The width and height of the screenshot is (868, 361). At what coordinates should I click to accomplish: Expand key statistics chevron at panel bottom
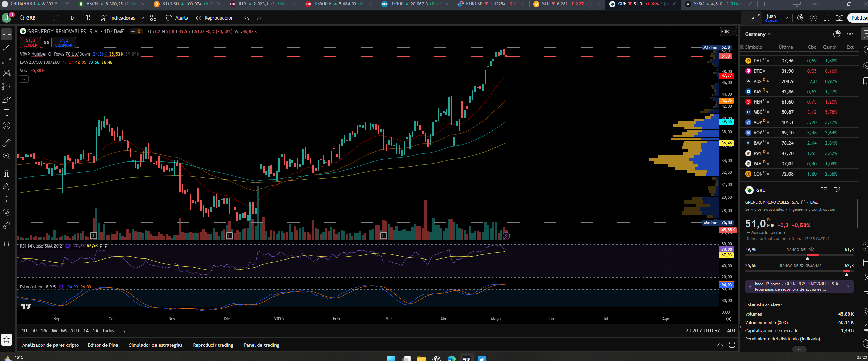799,349
